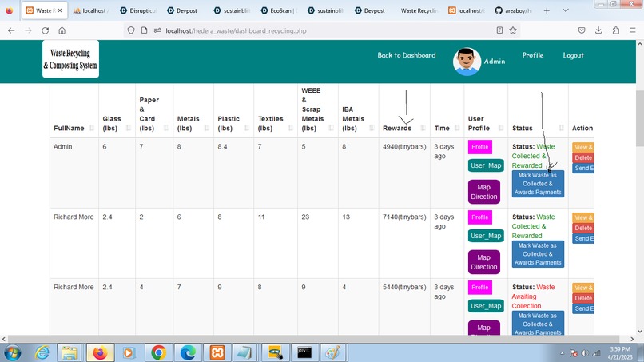This screenshot has width=644, height=362.
Task: Sort table by Rewards column
Action: tap(404, 128)
